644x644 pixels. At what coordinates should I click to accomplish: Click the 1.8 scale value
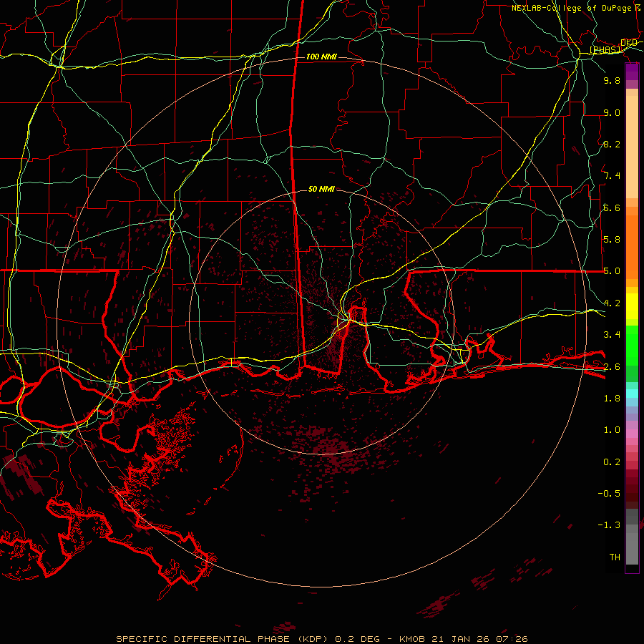click(x=612, y=399)
